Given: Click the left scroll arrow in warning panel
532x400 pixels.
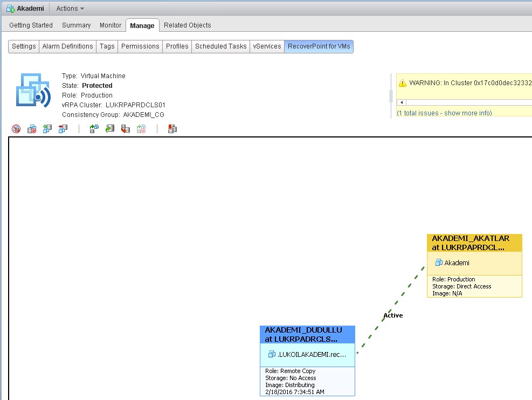Looking at the screenshot, I should (x=402, y=102).
